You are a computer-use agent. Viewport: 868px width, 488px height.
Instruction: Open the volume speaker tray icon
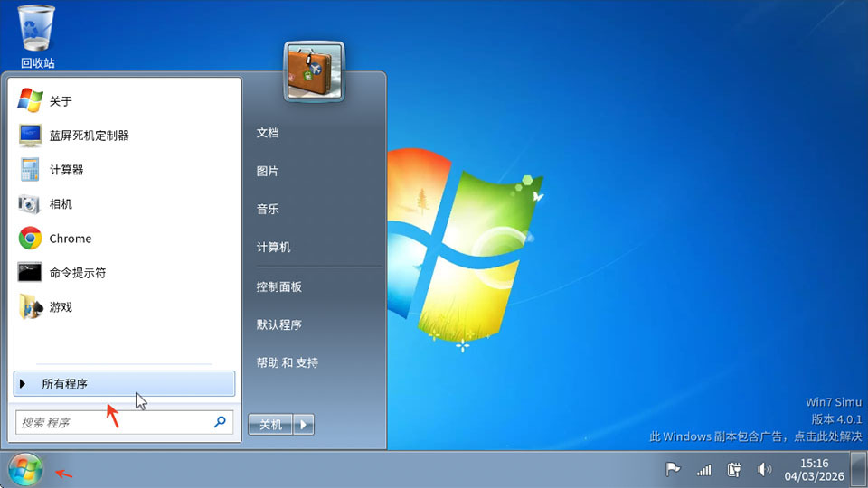pyautogui.click(x=765, y=470)
